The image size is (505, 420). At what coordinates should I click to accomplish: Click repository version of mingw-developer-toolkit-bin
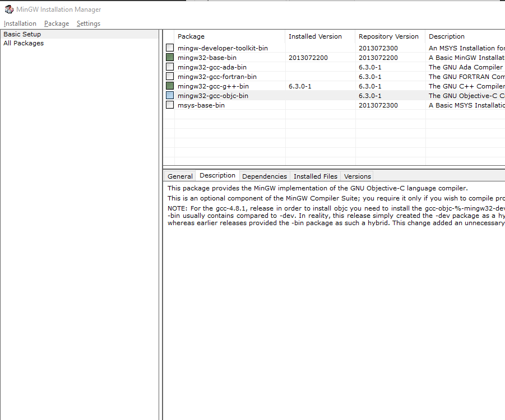pos(378,48)
